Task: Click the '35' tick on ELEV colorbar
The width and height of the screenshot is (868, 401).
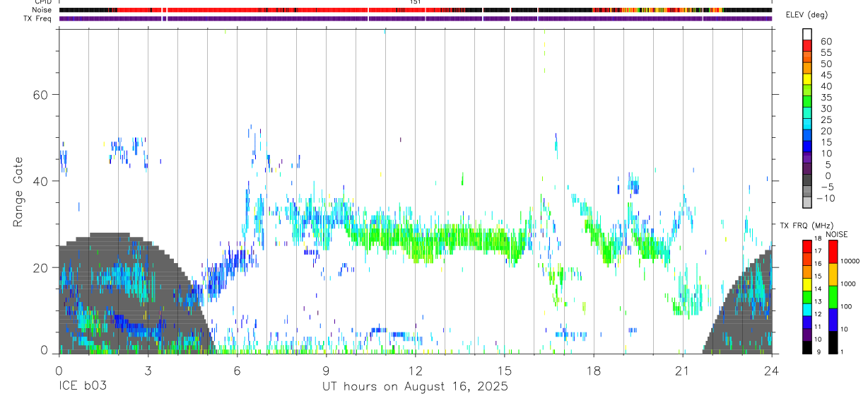Action: click(x=825, y=98)
